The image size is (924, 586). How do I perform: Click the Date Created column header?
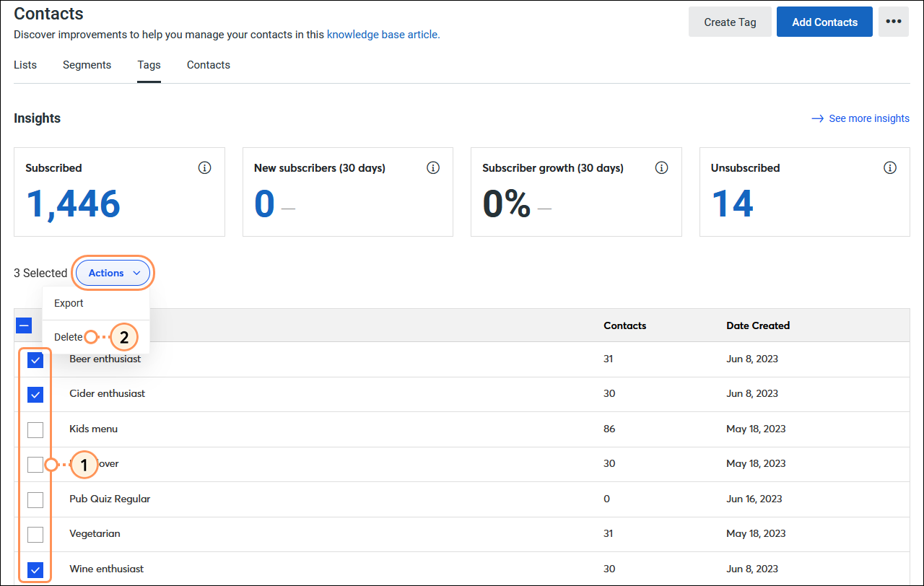(x=758, y=325)
